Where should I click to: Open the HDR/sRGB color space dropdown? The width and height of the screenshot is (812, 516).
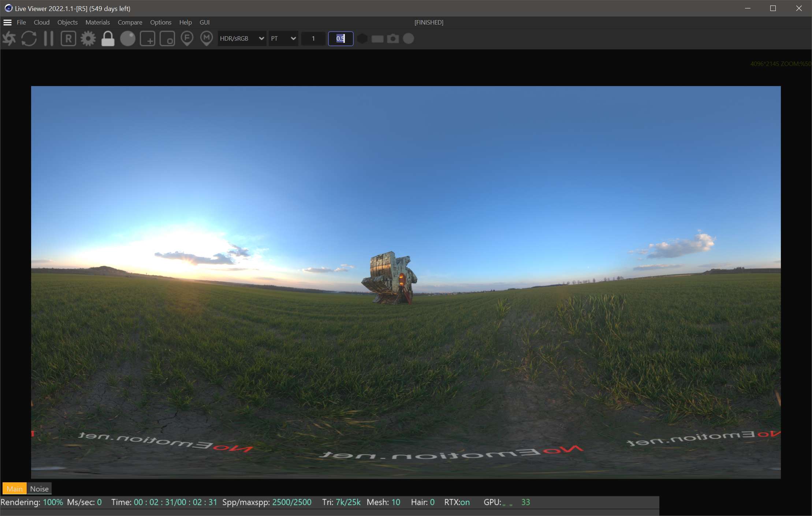242,38
